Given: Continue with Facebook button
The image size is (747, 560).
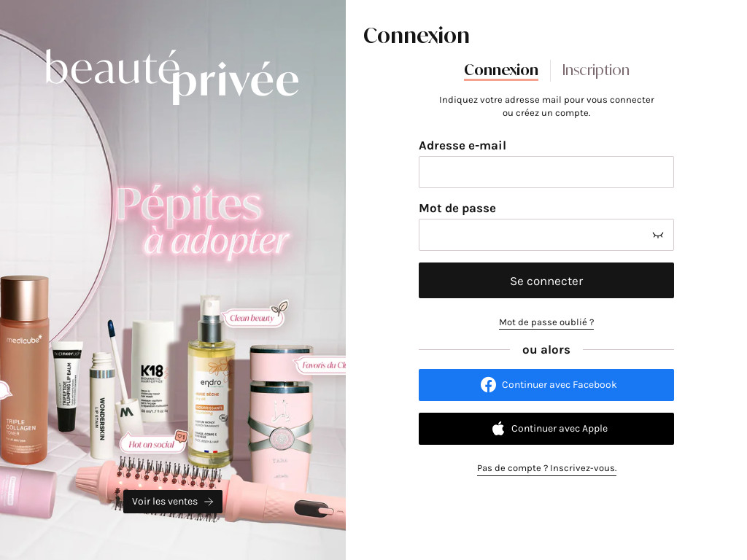Looking at the screenshot, I should 546,385.
